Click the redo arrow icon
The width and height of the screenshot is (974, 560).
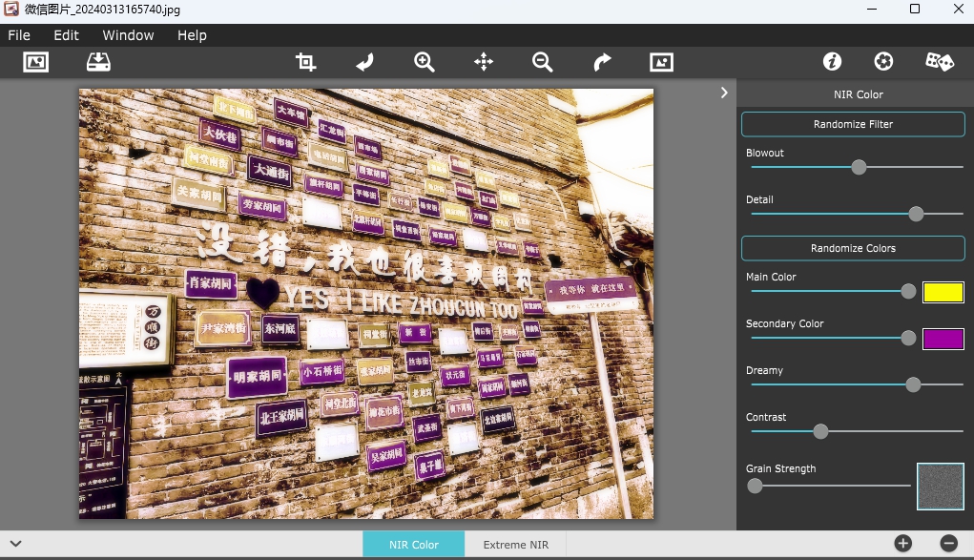click(602, 62)
